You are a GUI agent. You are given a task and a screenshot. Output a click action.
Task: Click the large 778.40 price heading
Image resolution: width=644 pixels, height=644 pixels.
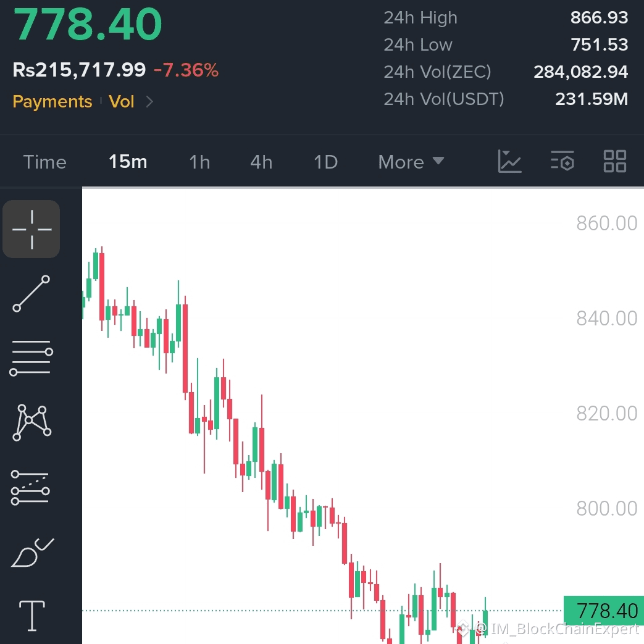[x=88, y=24]
